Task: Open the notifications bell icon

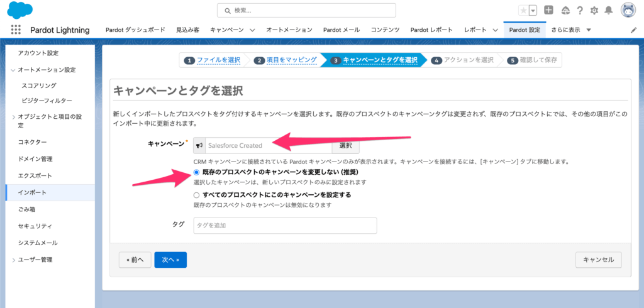Action: [x=609, y=11]
